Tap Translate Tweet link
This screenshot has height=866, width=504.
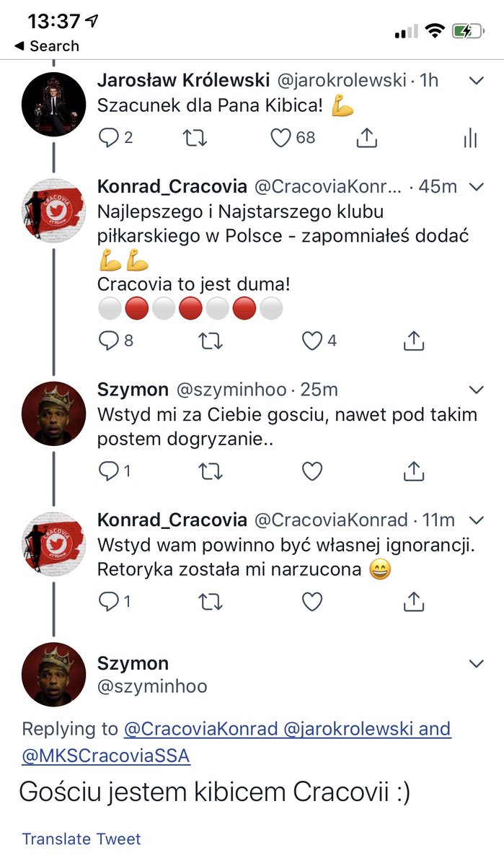point(80,839)
